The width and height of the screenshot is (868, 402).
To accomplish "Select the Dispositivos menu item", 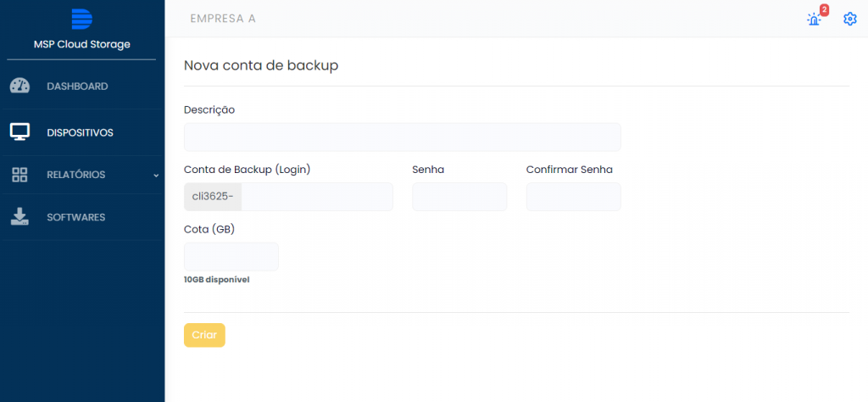I will (x=80, y=133).
